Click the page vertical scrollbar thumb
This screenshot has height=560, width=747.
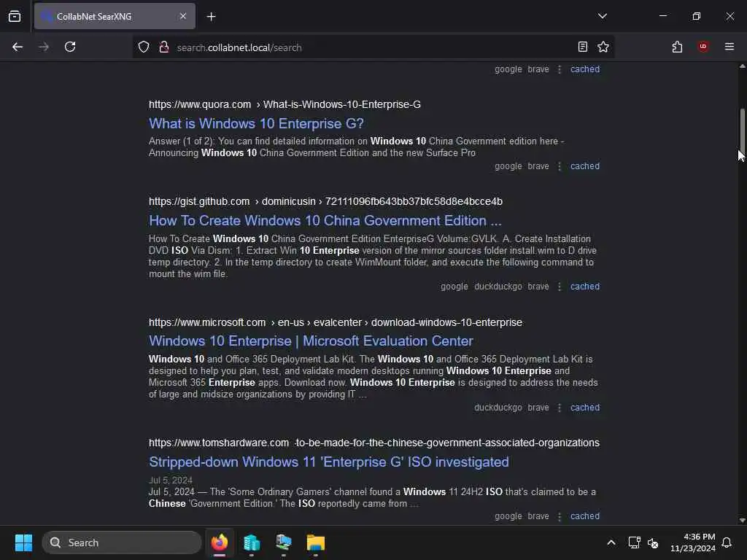[742, 130]
